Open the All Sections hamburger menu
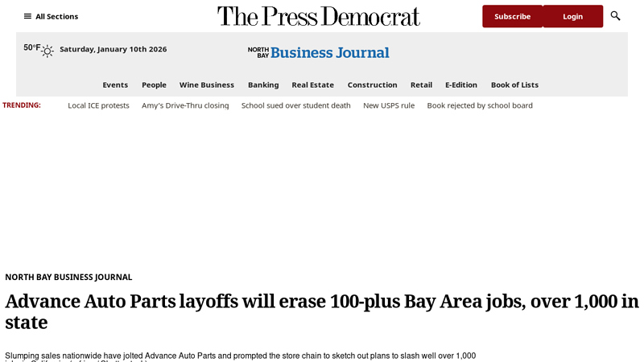Image resolution: width=644 pixels, height=362 pixels. pos(51,16)
